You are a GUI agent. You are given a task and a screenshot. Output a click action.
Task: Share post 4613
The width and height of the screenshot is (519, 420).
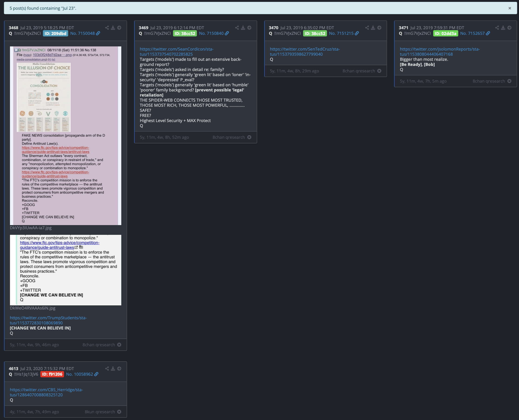tap(107, 368)
